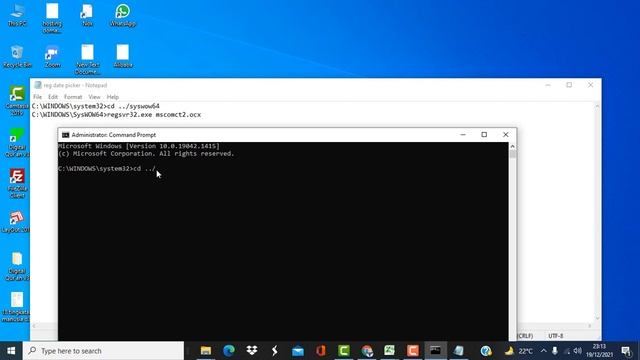Show hidden system tray icons
The width and height of the screenshot is (640, 360).
[544, 351]
